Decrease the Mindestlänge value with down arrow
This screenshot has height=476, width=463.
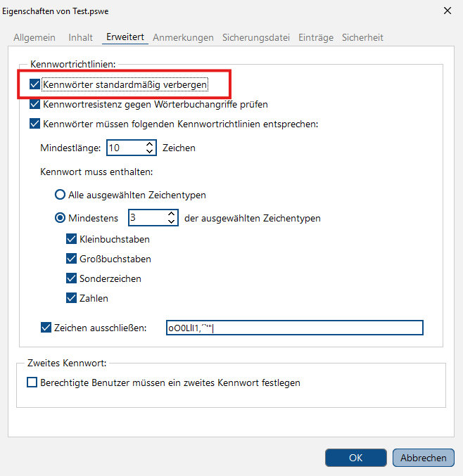pyautogui.click(x=149, y=151)
